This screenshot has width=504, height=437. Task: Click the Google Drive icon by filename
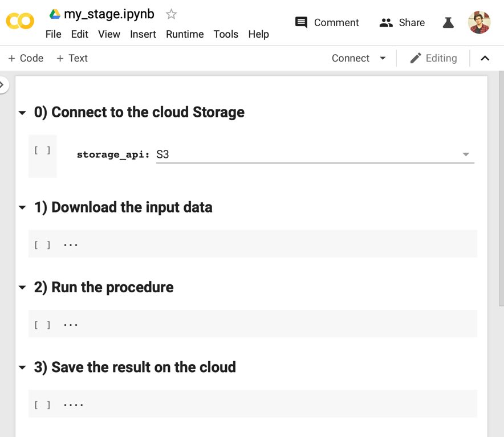pyautogui.click(x=55, y=14)
